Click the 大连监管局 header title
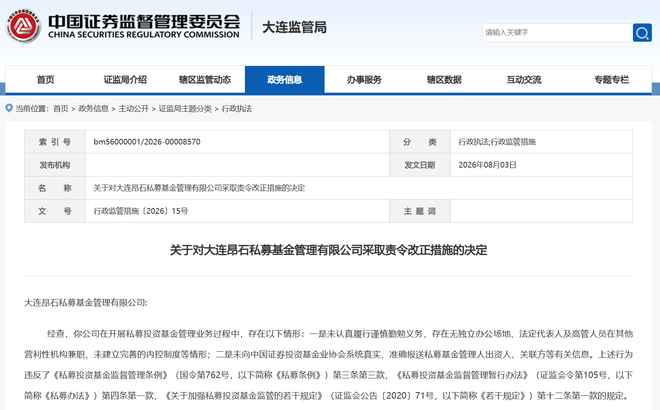Screen dimensions: 660x410 pos(294,27)
